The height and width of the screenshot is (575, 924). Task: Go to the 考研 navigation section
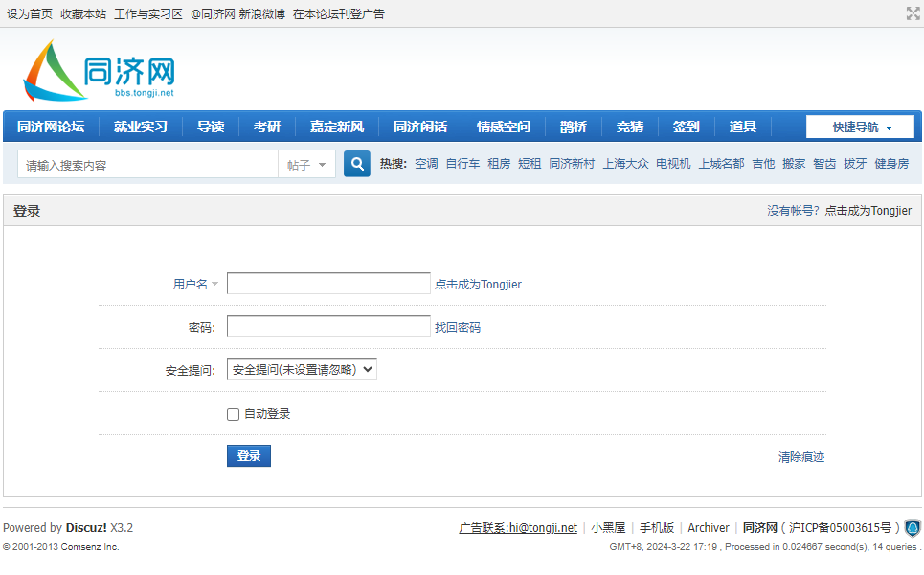(267, 126)
